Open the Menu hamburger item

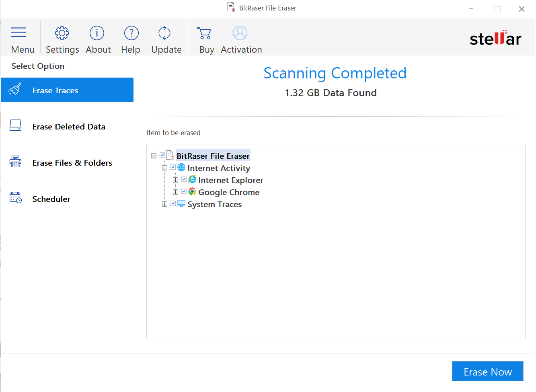click(18, 32)
